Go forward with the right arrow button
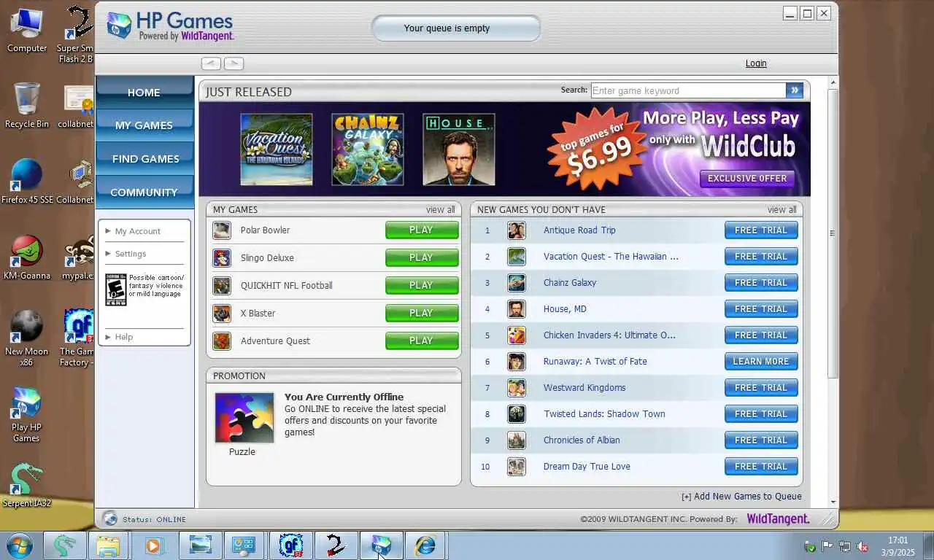934x560 pixels. (x=233, y=63)
